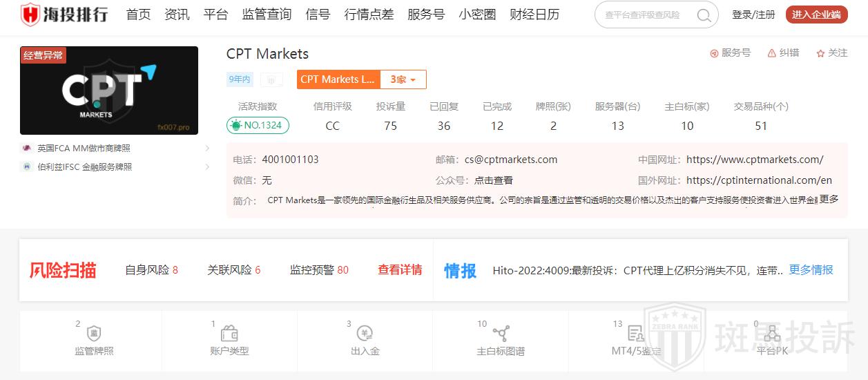Open 监管牌照 shield icon
The height and width of the screenshot is (380, 868).
[x=94, y=334]
